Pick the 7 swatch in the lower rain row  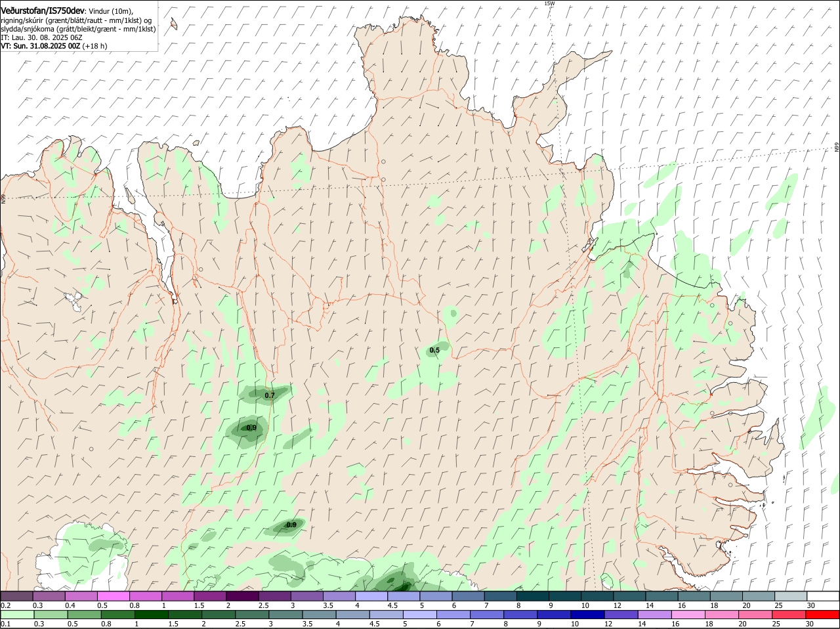tap(487, 615)
